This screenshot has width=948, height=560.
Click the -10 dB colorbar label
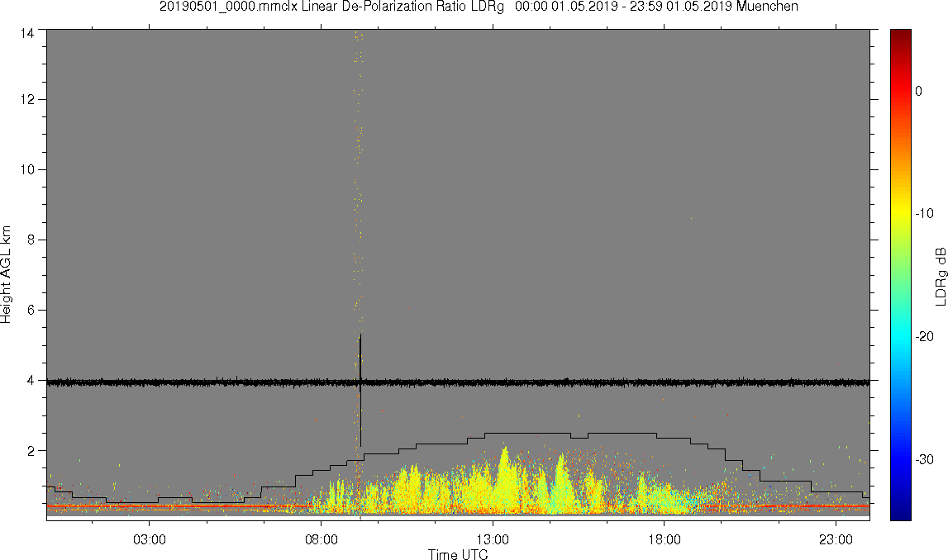924,213
